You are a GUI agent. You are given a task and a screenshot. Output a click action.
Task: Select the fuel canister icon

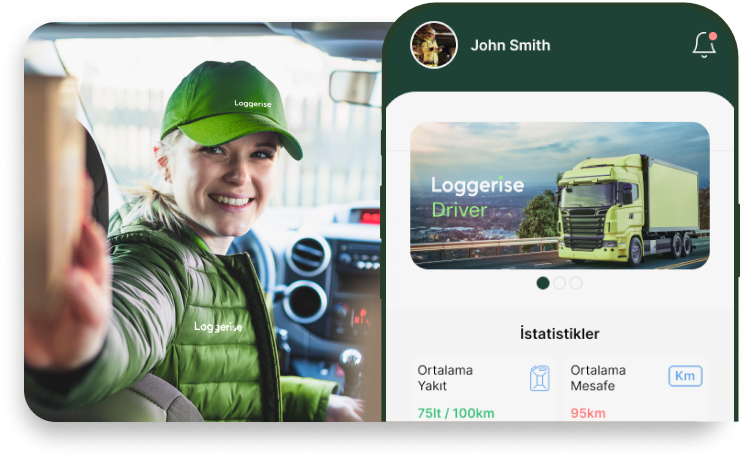pos(540,378)
